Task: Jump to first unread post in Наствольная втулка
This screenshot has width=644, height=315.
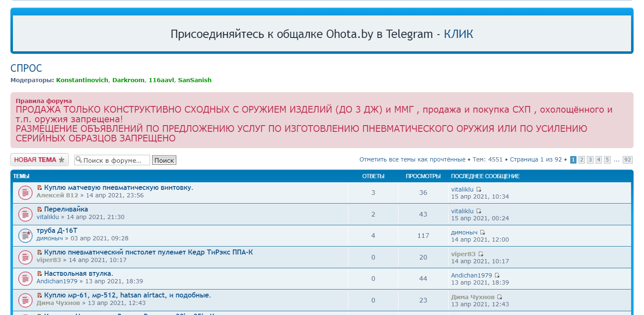Action: 40,274
